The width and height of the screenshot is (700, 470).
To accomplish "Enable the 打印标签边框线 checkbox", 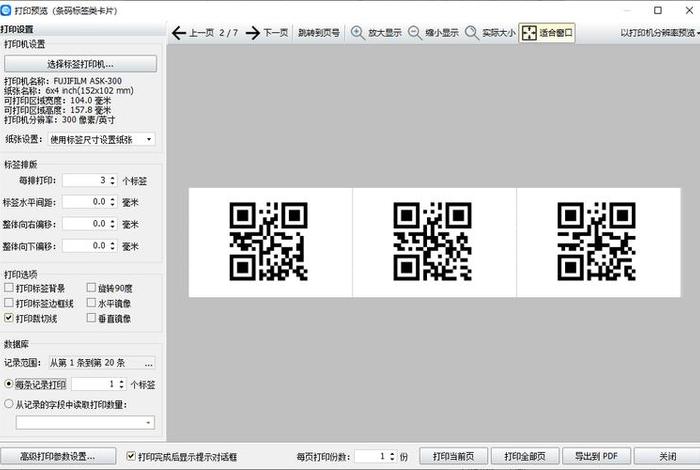I will (8, 303).
